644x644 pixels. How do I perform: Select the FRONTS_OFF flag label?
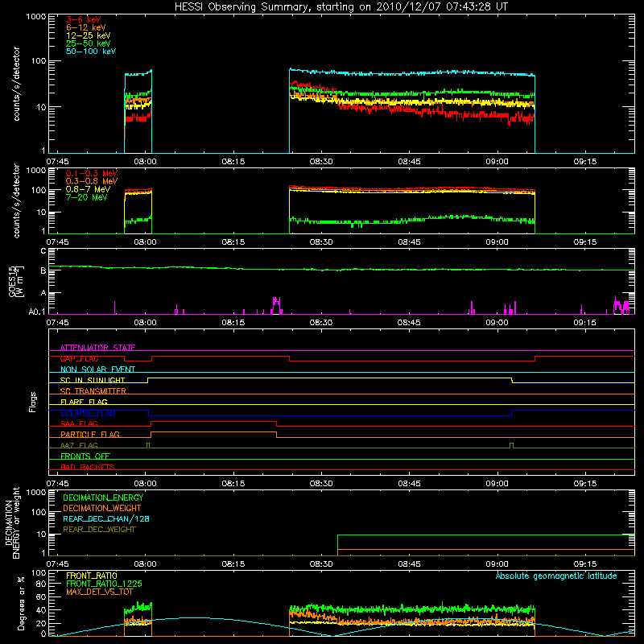pos(85,456)
